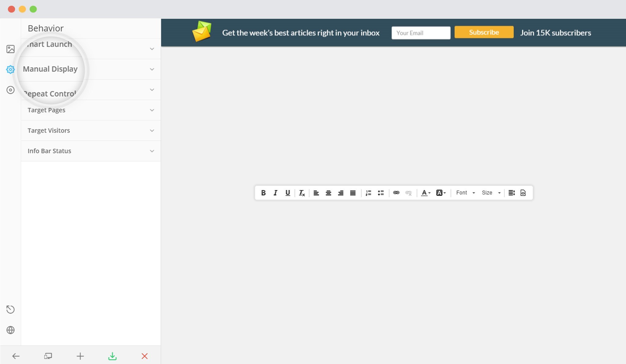Expand the Manual Display chevron
Image resolution: width=626 pixels, height=364 pixels.
[152, 69]
